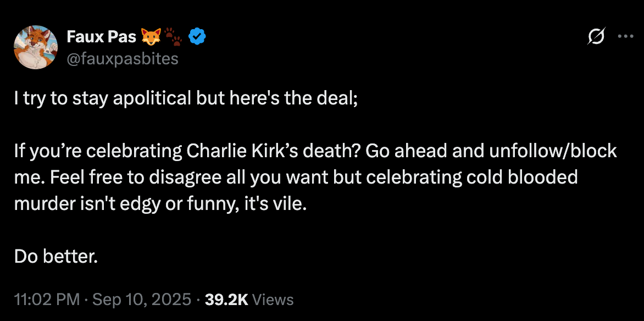Click the Sep 10, 2025 date
This screenshot has height=321, width=644.
pyautogui.click(x=142, y=300)
